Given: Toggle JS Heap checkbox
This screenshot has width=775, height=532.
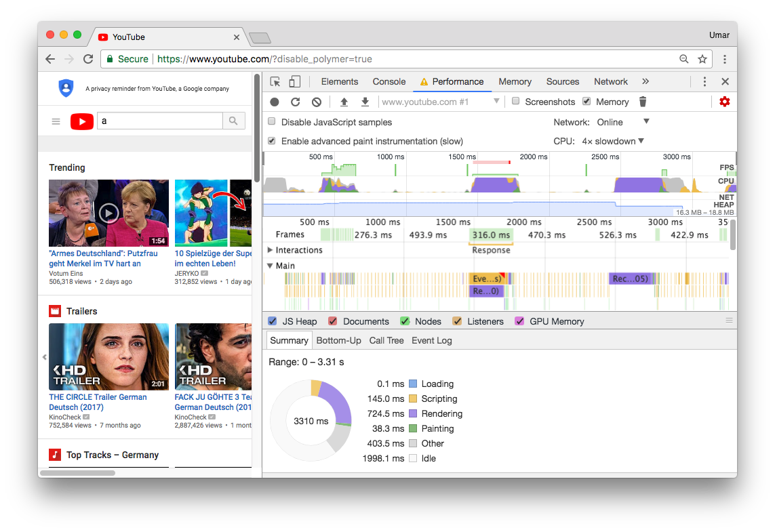Looking at the screenshot, I should coord(273,321).
